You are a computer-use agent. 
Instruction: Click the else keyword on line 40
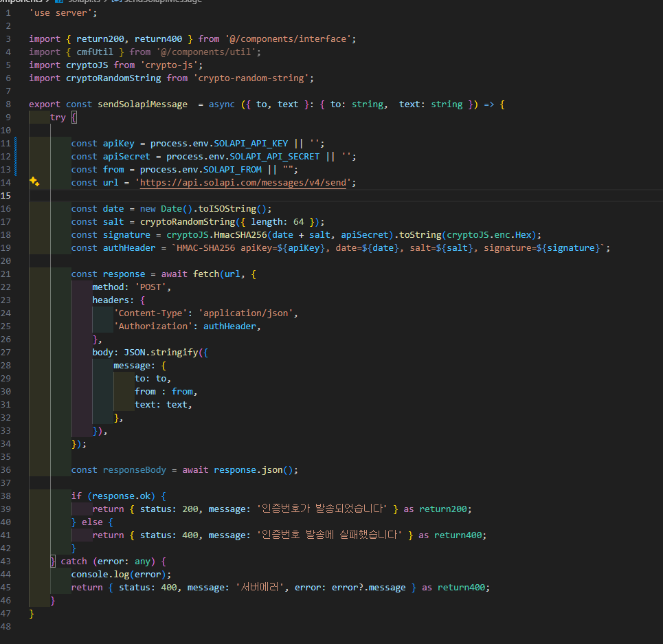pos(92,522)
